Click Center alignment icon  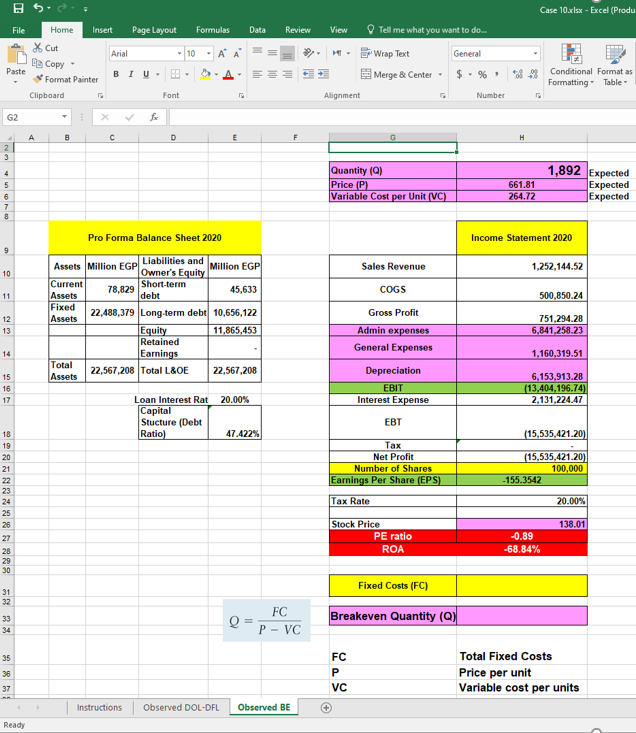point(272,74)
